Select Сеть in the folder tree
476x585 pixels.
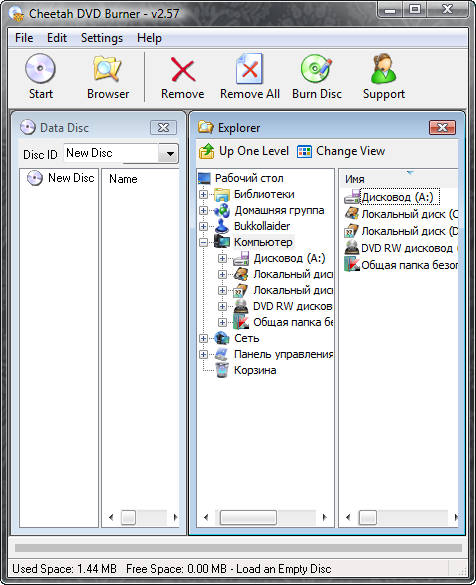click(x=247, y=338)
